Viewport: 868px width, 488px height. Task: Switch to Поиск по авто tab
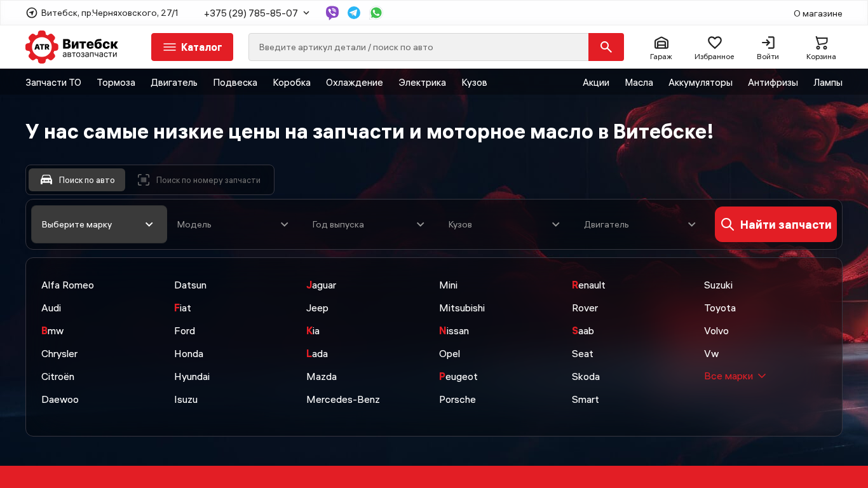[77, 180]
